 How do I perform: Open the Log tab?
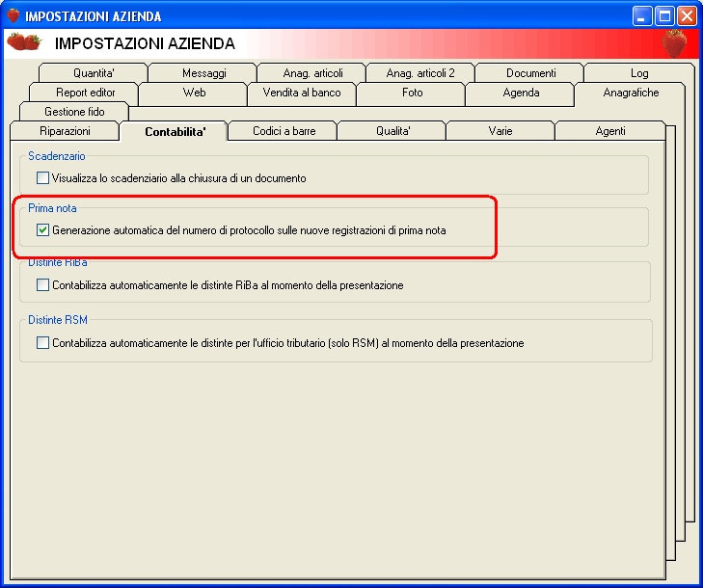[639, 72]
